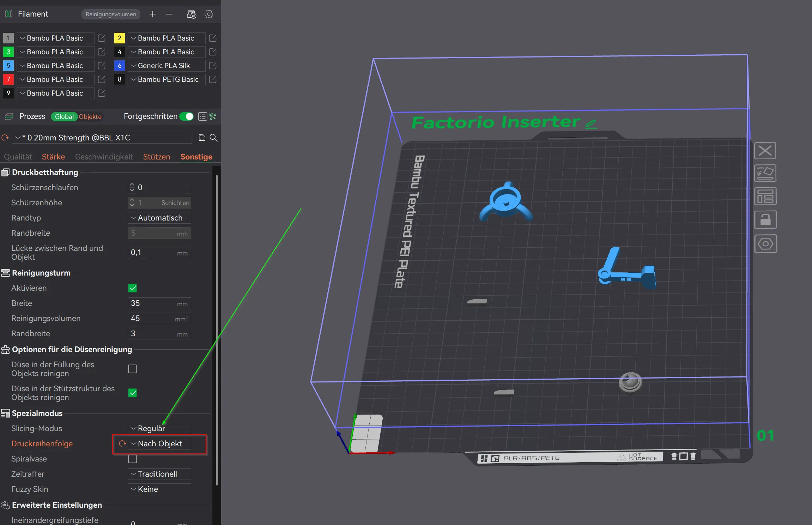Click the Lücke zwischen Rand und Objekt field
The image size is (812, 525).
(159, 253)
